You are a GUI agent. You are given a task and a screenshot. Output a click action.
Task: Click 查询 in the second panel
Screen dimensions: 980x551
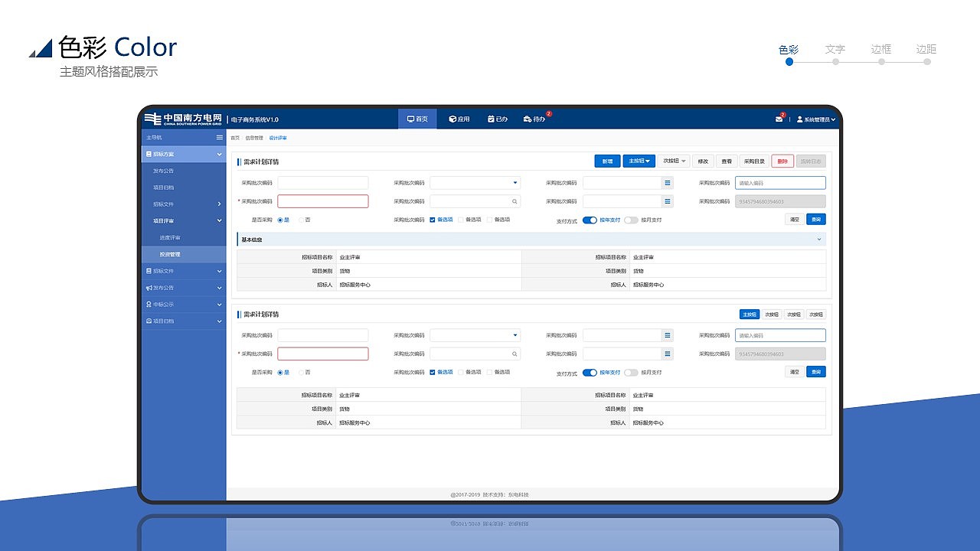(816, 372)
